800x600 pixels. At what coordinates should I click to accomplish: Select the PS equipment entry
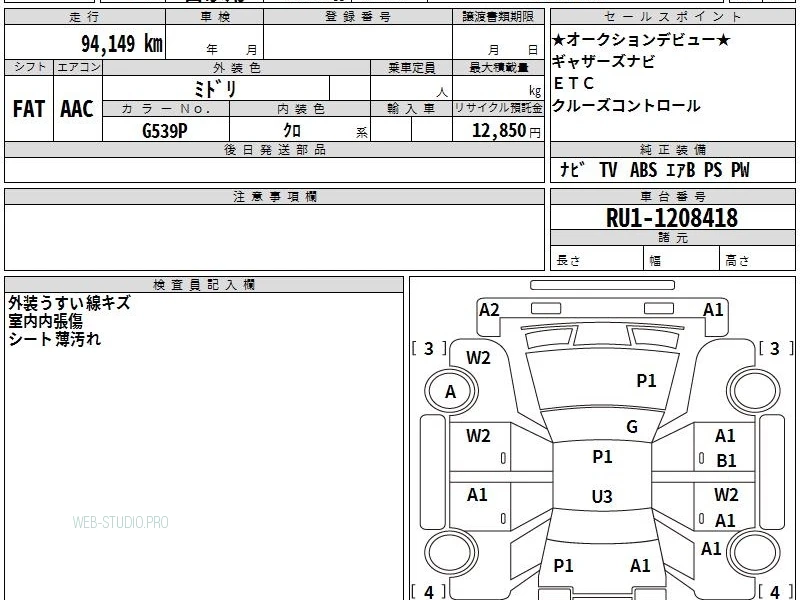pos(713,169)
